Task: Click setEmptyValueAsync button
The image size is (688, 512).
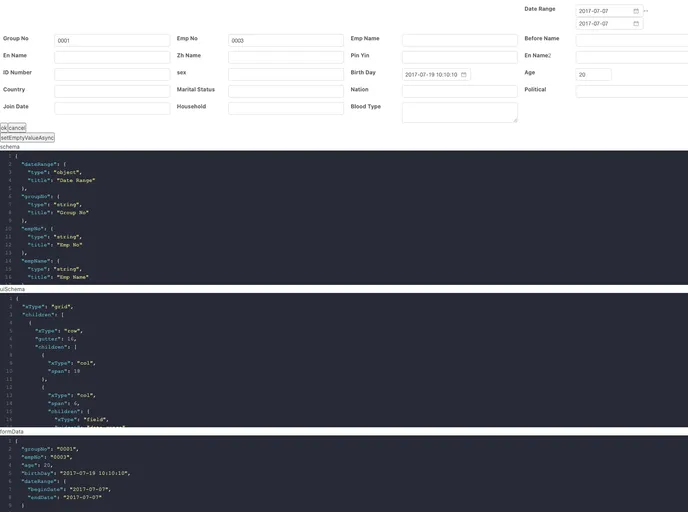Action: (27, 138)
